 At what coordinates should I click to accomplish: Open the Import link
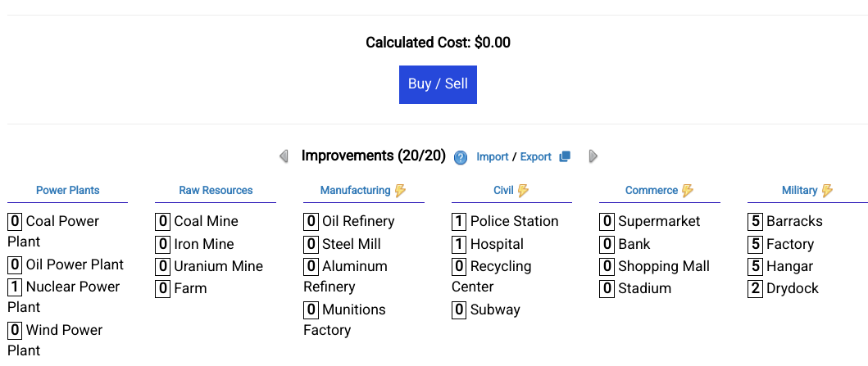492,157
